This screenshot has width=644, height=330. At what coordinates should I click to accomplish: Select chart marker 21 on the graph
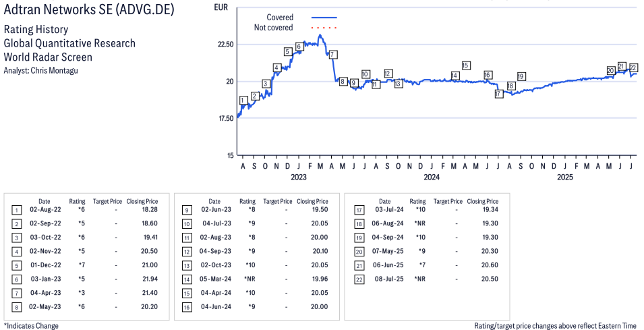click(x=622, y=66)
